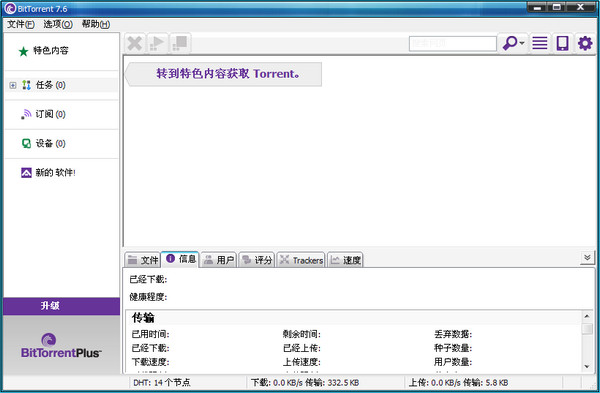The width and height of the screenshot is (600, 393).
Task: Select 任务 (0) in the sidebar
Action: tap(51, 85)
